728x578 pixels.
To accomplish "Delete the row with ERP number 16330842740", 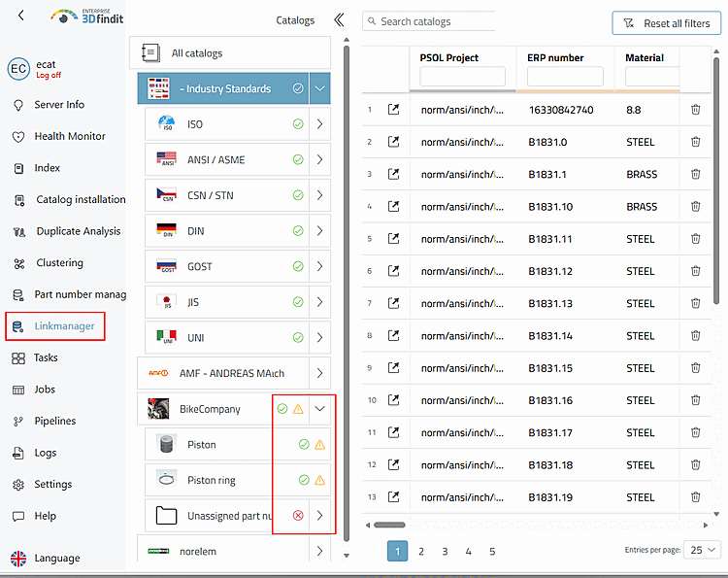I will pos(695,110).
